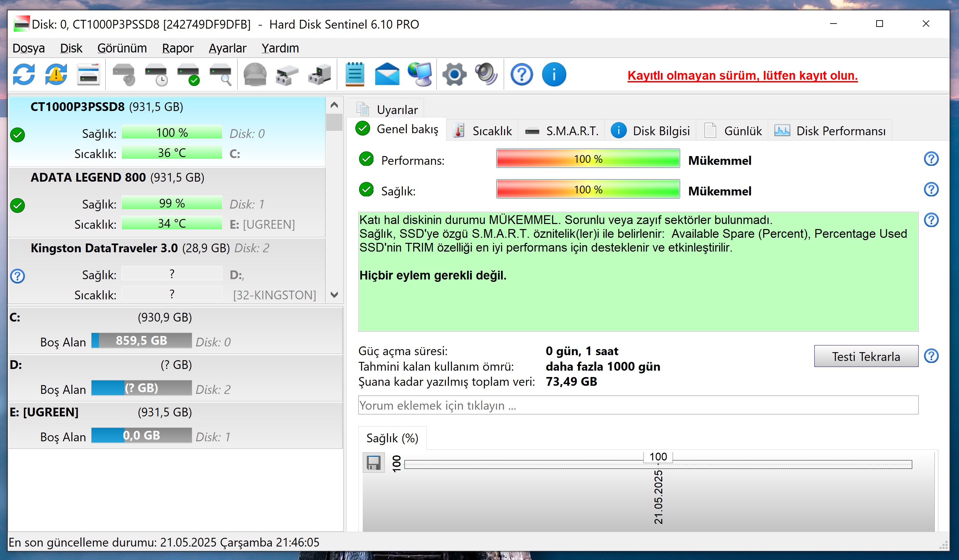The height and width of the screenshot is (560, 959).
Task: Click the help icon beside Sağlık bar
Action: [x=931, y=189]
